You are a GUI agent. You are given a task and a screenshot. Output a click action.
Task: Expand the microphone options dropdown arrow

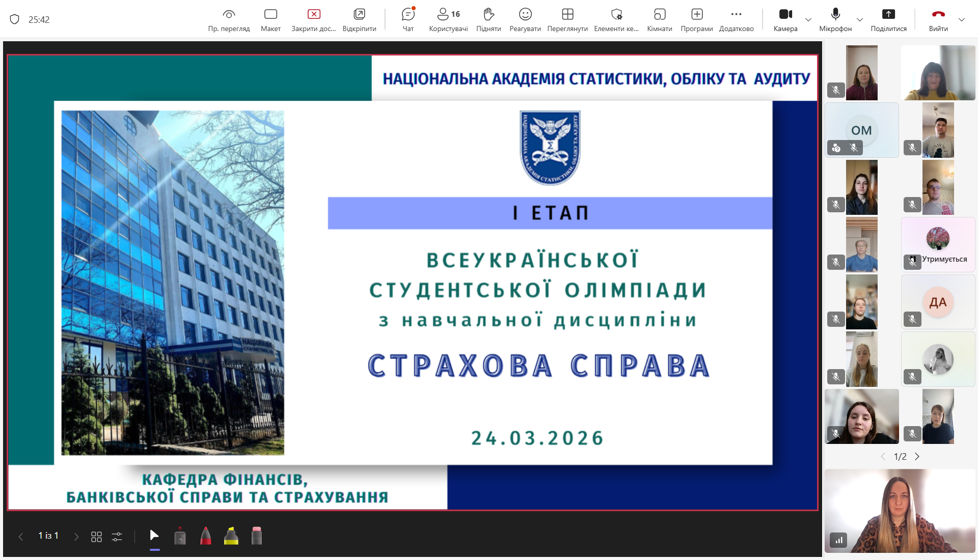[x=860, y=20]
